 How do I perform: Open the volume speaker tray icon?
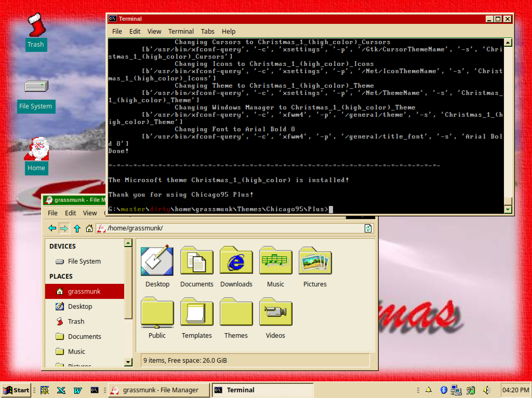(487, 390)
